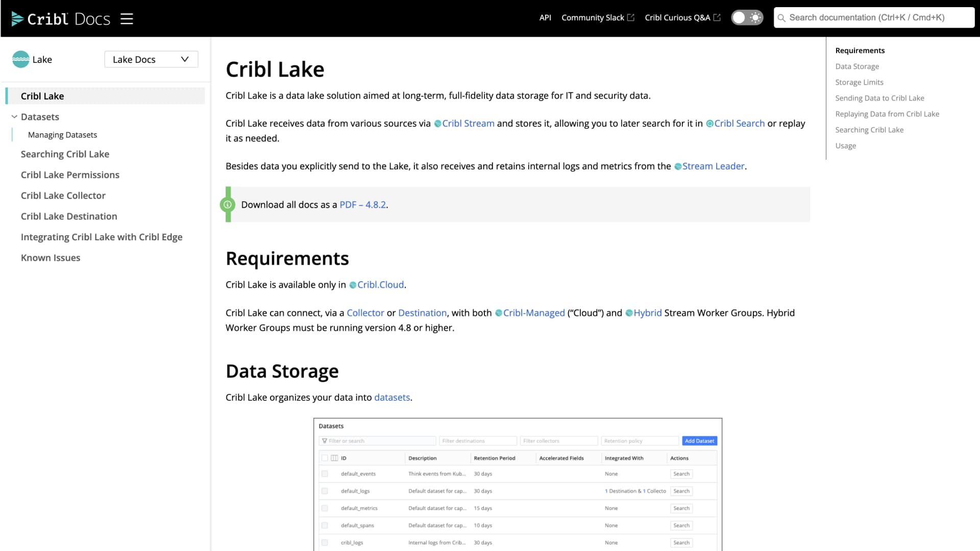Toggle the dark/light theme switch

click(747, 17)
